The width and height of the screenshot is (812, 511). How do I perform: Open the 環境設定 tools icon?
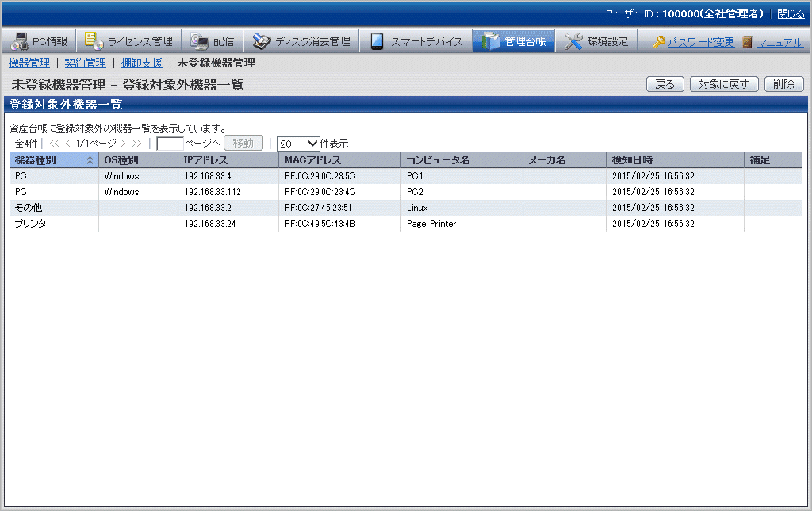click(574, 42)
